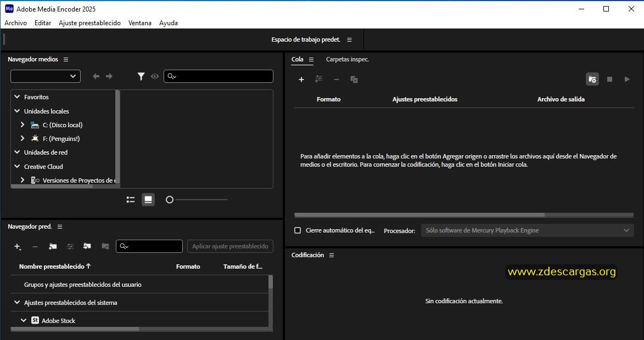Open the Cola panel menu icon
Image resolution: width=644 pixels, height=340 pixels.
tap(311, 59)
